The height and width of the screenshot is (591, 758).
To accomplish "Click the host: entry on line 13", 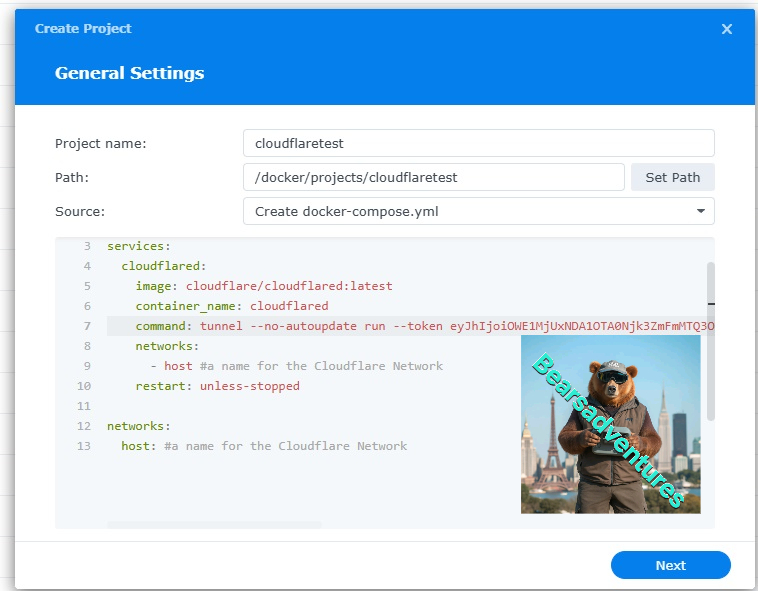I will [140, 446].
